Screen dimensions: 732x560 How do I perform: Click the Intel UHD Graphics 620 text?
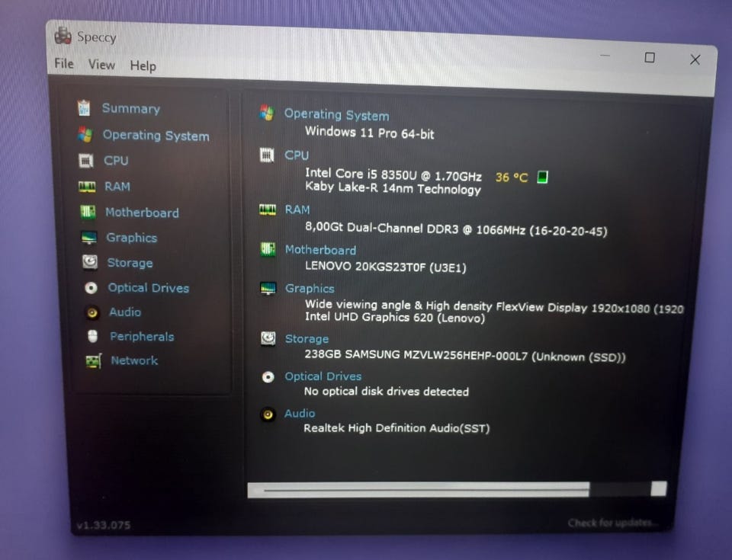point(395,317)
